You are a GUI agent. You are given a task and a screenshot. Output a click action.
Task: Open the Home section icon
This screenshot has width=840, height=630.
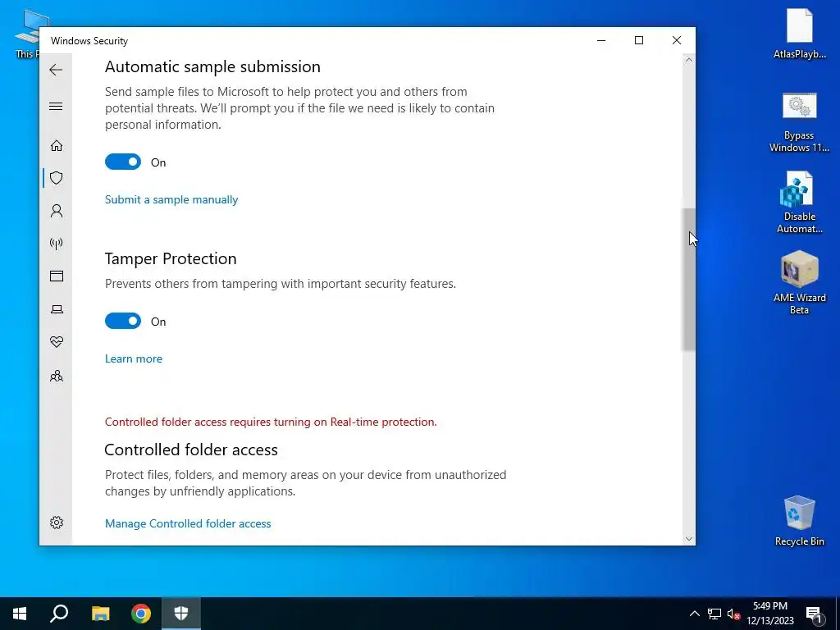coord(57,146)
